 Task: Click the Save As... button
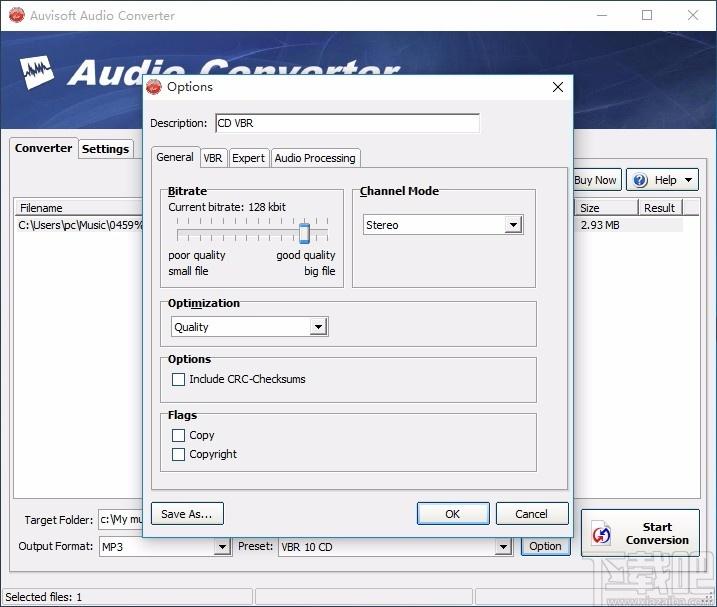tap(187, 514)
